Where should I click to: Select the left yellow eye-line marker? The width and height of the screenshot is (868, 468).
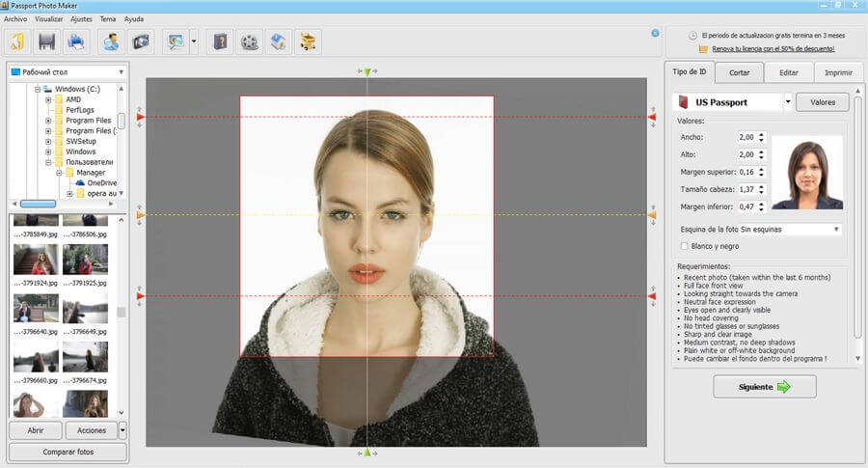141,214
